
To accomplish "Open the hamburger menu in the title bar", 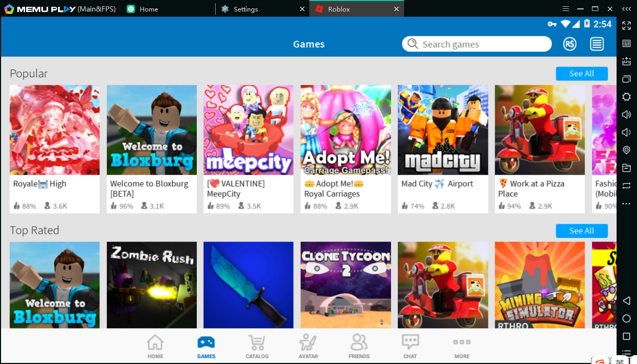I will pyautogui.click(x=565, y=9).
